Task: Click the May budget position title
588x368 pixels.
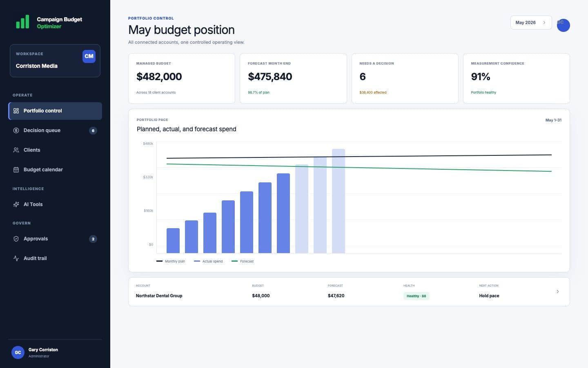Action: pyautogui.click(x=181, y=30)
